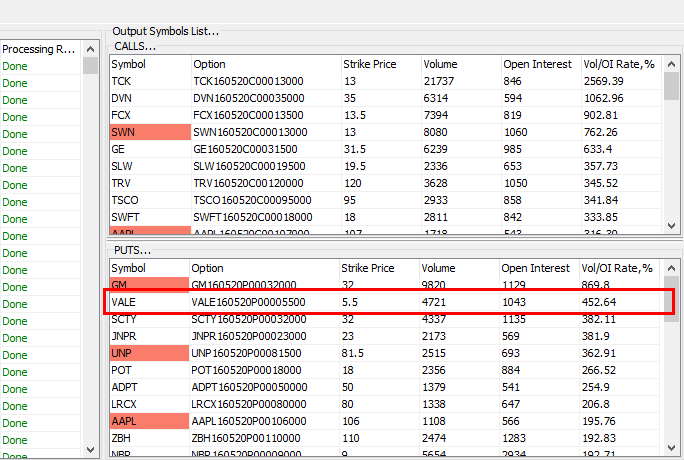The height and width of the screenshot is (460, 684).
Task: Click option UNP160520P00081500
Action: point(246,353)
